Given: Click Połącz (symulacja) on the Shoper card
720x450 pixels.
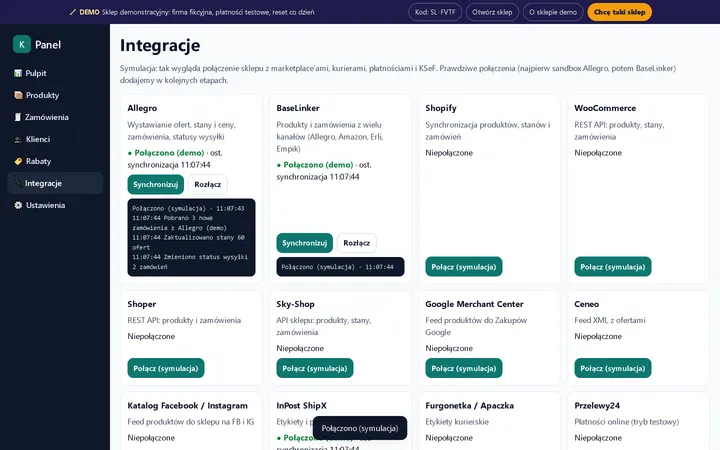Looking at the screenshot, I should pyautogui.click(x=166, y=368).
